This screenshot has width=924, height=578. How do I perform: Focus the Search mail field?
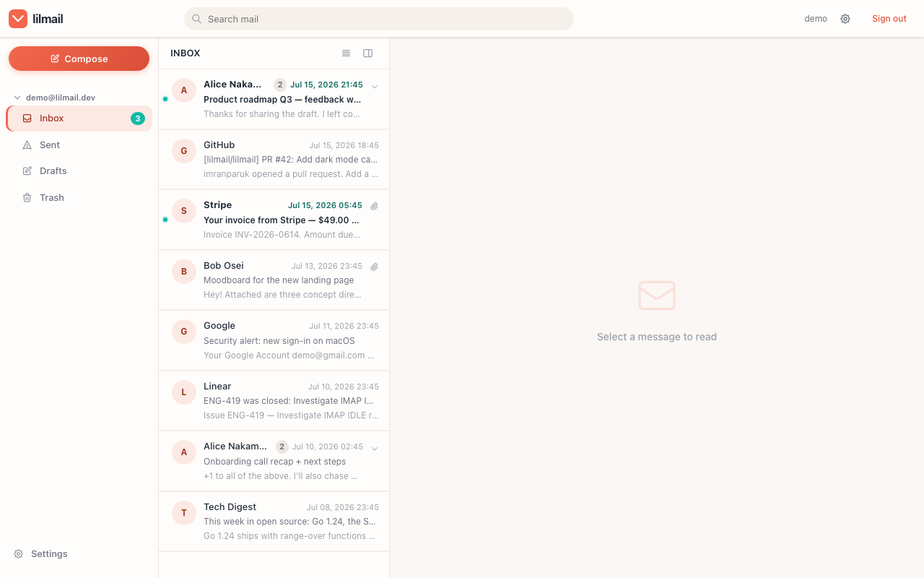point(379,19)
